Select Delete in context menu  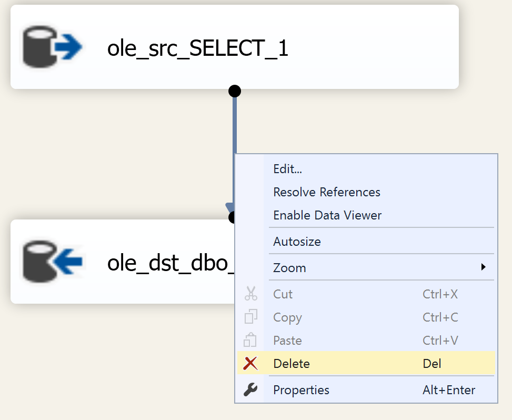click(292, 363)
